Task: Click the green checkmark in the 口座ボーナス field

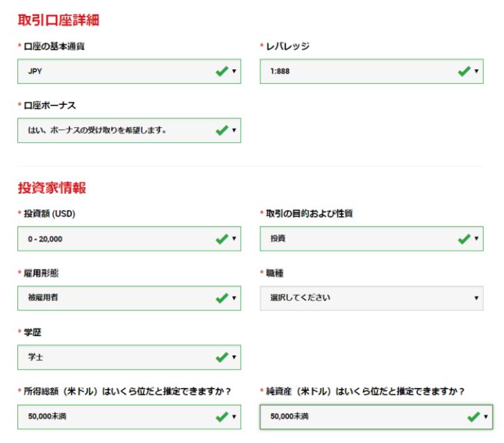Action: click(x=222, y=131)
